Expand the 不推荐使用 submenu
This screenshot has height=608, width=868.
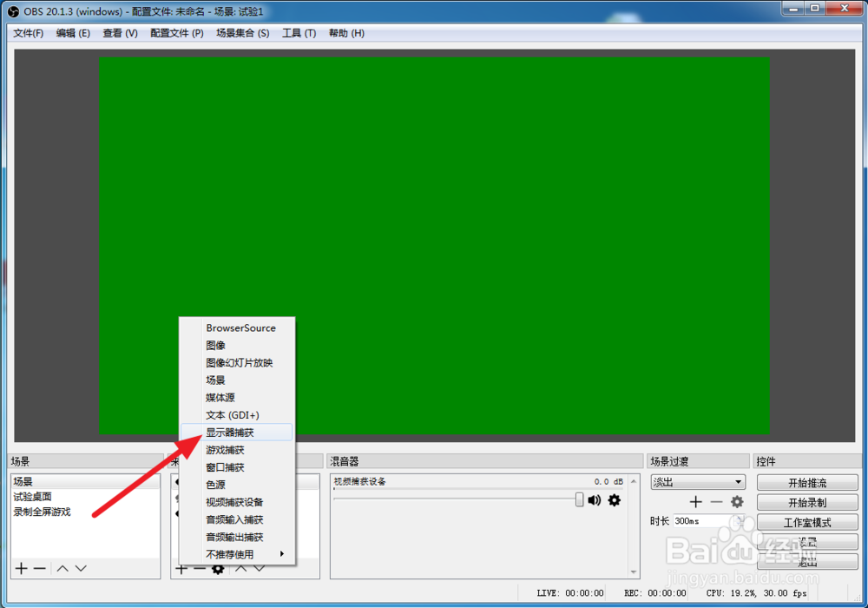237,554
